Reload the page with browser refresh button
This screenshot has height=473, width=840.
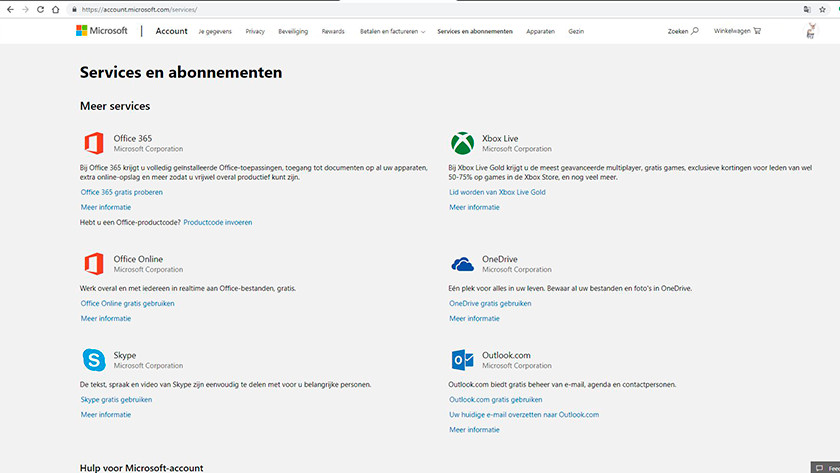(39, 9)
